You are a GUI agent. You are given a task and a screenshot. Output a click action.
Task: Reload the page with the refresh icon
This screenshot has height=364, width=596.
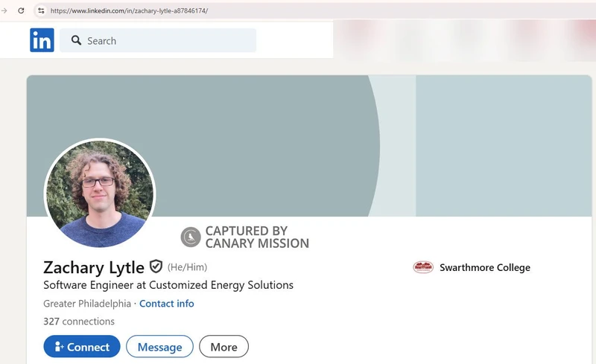pyautogui.click(x=22, y=10)
